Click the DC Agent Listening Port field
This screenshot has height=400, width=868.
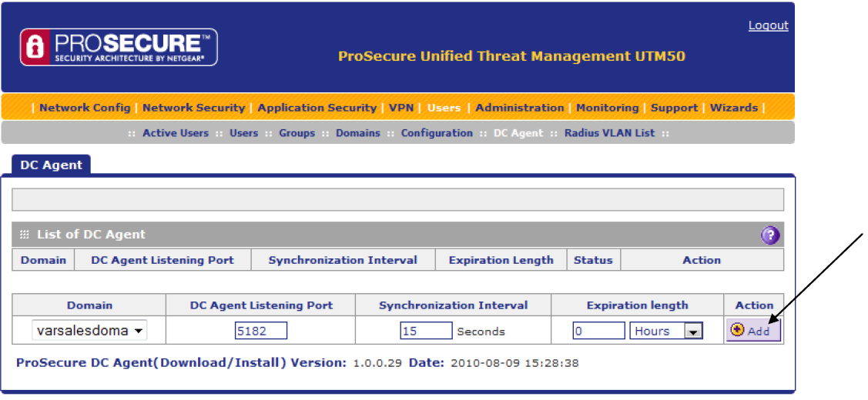[x=260, y=331]
